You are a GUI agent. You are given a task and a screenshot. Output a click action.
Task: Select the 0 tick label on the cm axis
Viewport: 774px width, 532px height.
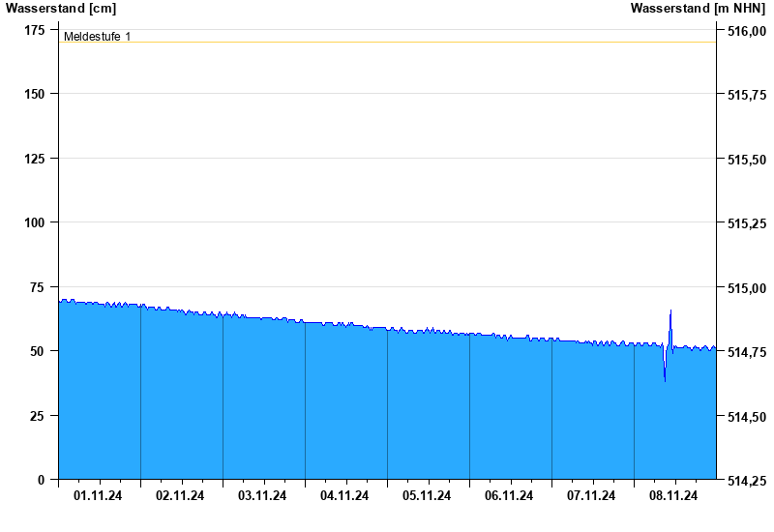[41, 480]
